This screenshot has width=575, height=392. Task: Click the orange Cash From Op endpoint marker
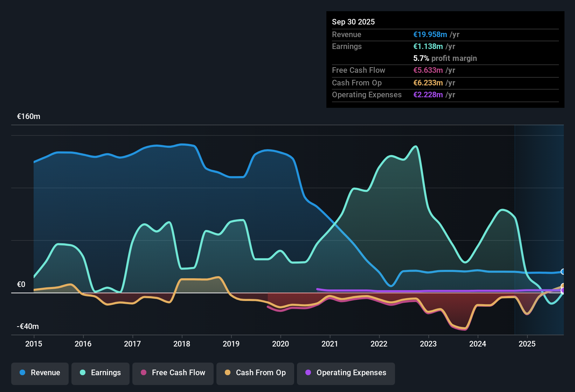(x=563, y=286)
